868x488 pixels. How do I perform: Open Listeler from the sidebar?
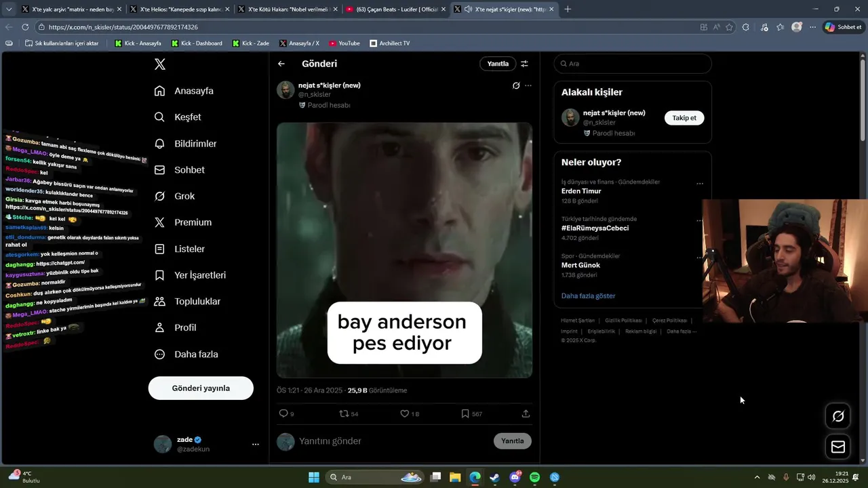click(179, 249)
